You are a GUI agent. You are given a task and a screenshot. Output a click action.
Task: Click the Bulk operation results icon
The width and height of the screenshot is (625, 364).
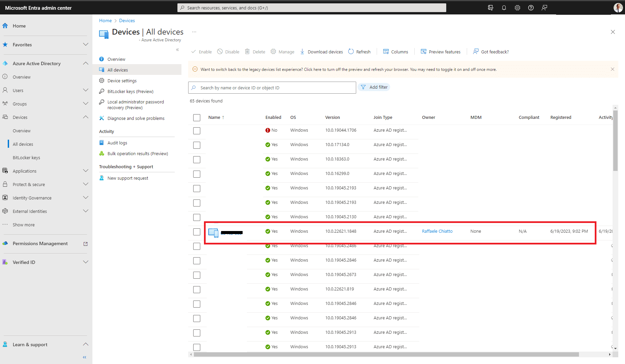tap(102, 153)
